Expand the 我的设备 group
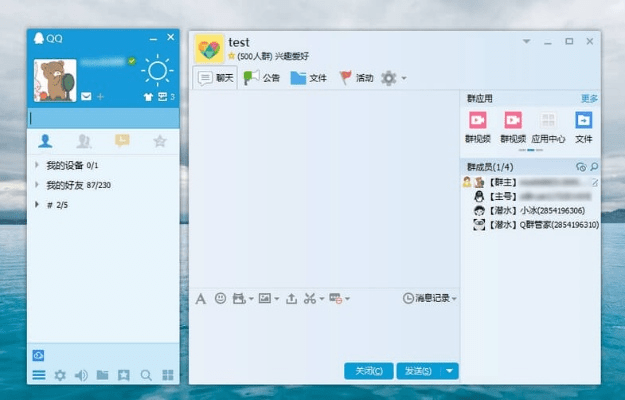The width and height of the screenshot is (625, 400). (x=38, y=164)
